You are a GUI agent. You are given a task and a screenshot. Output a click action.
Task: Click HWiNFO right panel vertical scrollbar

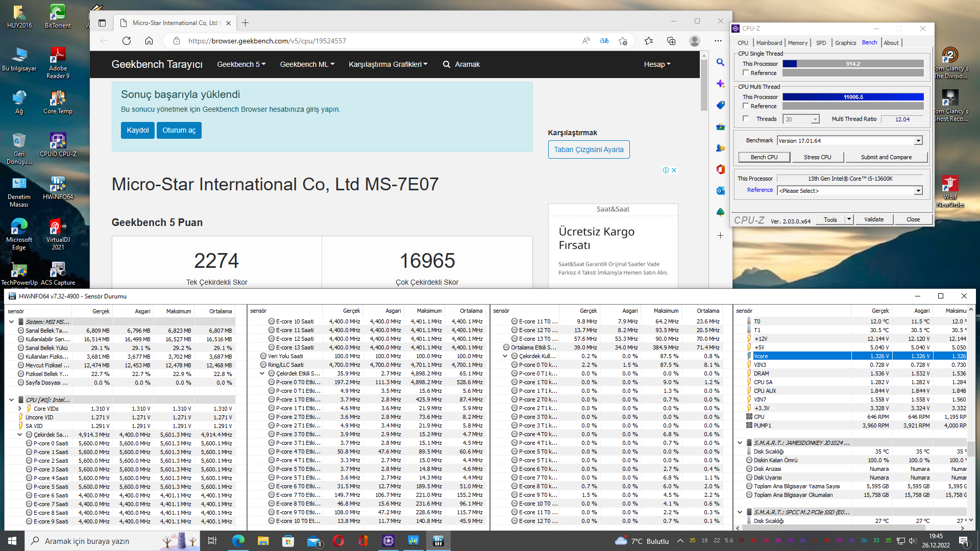pyautogui.click(x=971, y=449)
